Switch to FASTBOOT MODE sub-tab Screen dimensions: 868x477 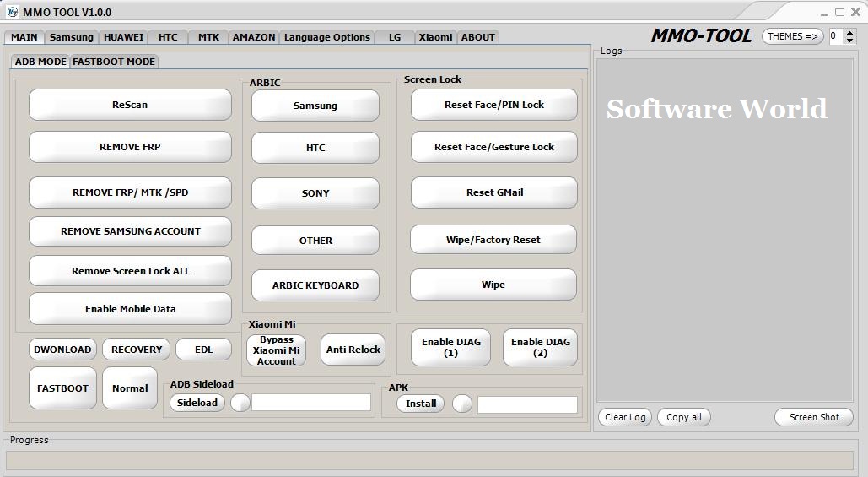click(114, 62)
